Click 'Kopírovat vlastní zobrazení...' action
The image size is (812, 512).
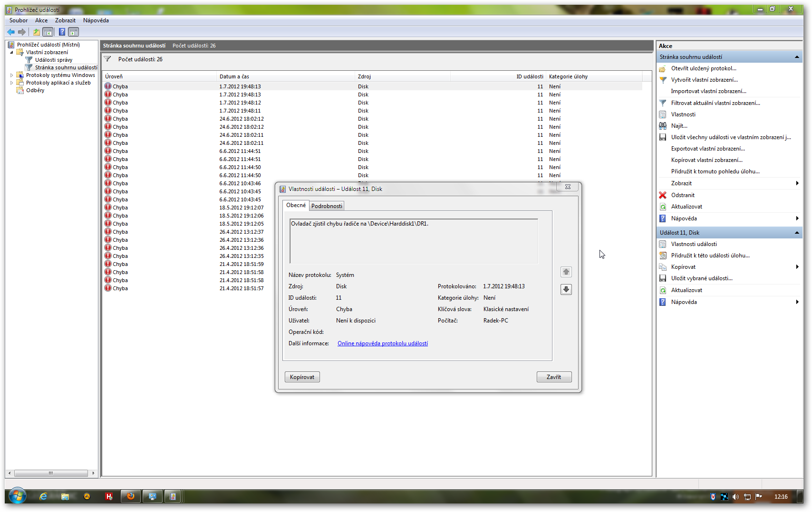coord(707,160)
